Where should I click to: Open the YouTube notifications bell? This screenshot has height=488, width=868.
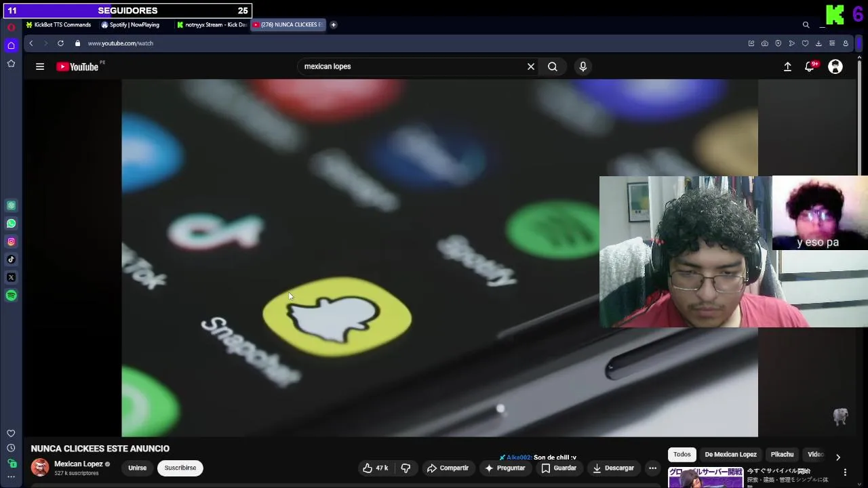[x=810, y=66]
